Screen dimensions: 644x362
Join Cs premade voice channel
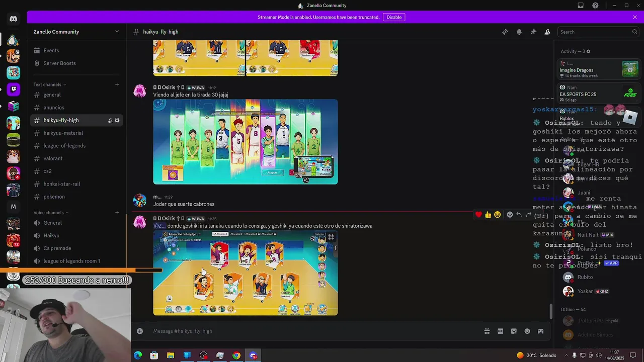[76, 248]
